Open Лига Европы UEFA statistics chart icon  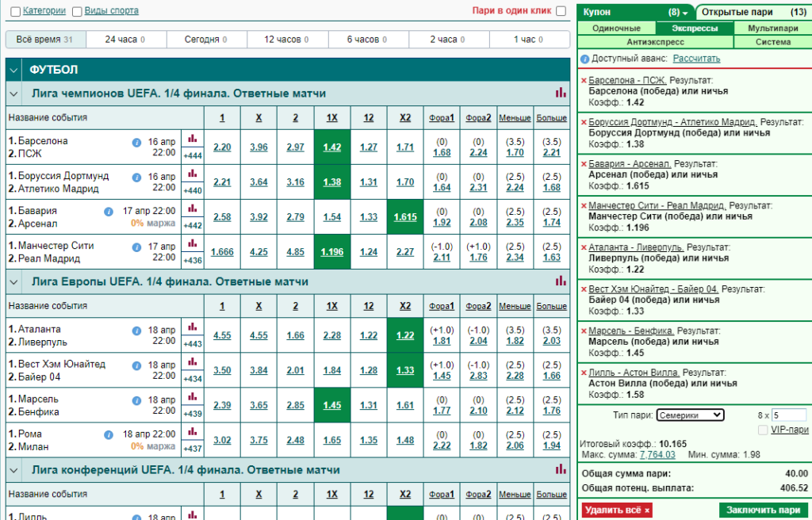[561, 281]
